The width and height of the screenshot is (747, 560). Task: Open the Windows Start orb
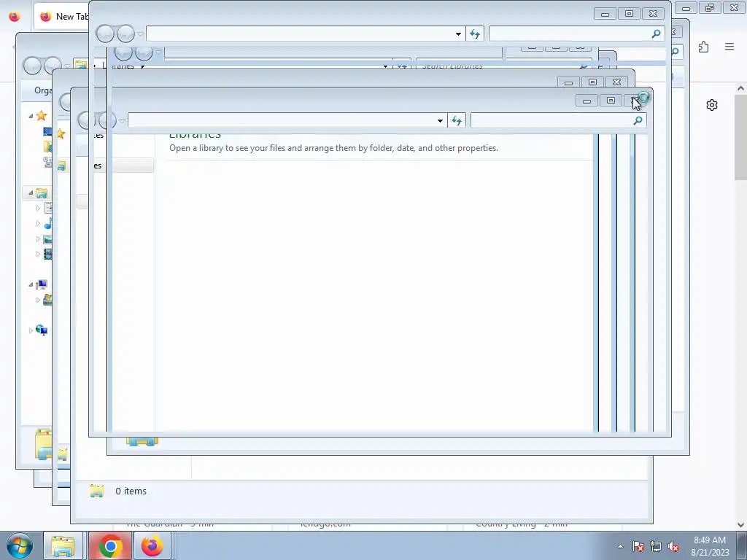click(x=20, y=545)
